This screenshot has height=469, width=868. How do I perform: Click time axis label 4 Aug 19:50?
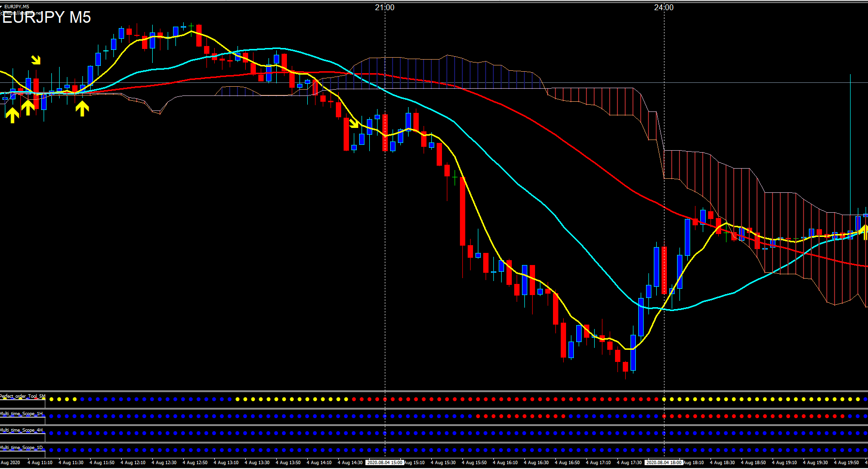coord(846,463)
